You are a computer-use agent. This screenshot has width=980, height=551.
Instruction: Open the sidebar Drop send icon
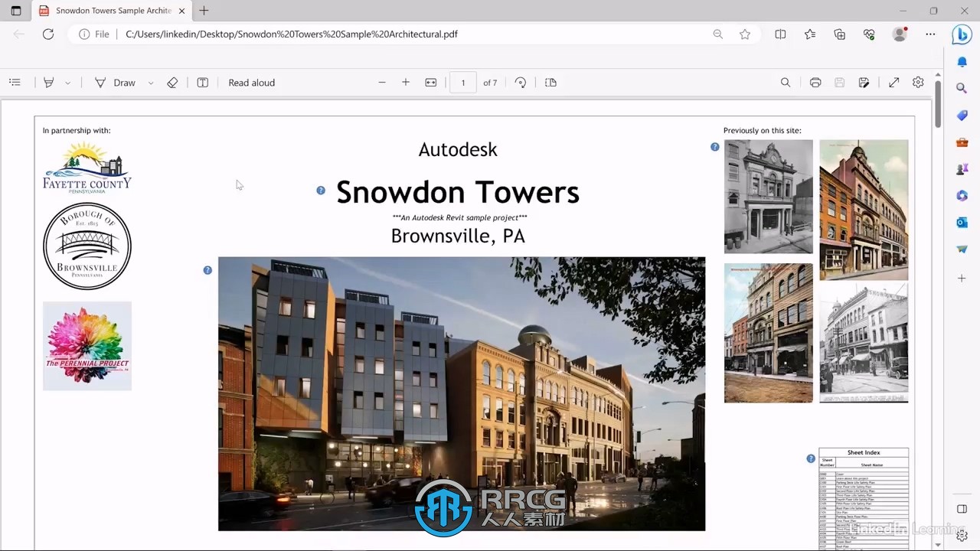(x=962, y=249)
